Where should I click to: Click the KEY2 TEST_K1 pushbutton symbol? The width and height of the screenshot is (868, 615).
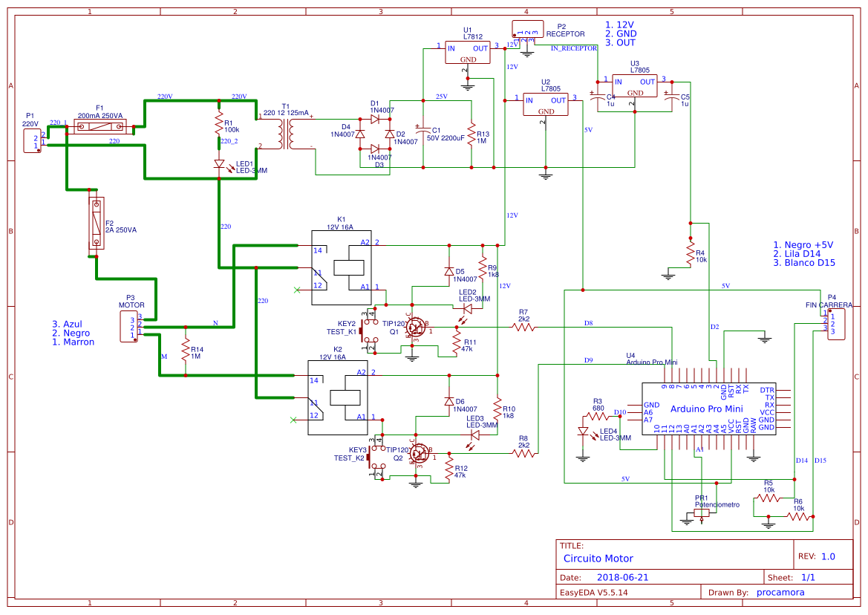coord(370,331)
